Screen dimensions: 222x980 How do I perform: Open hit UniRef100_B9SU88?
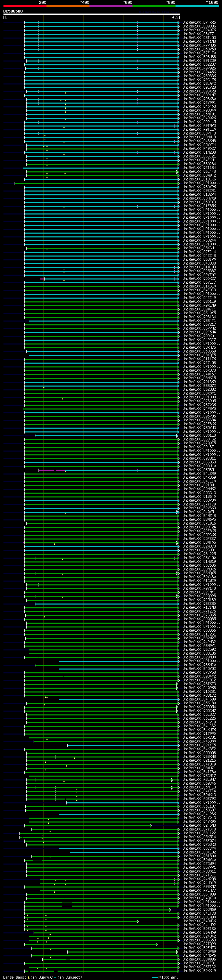[199, 57]
